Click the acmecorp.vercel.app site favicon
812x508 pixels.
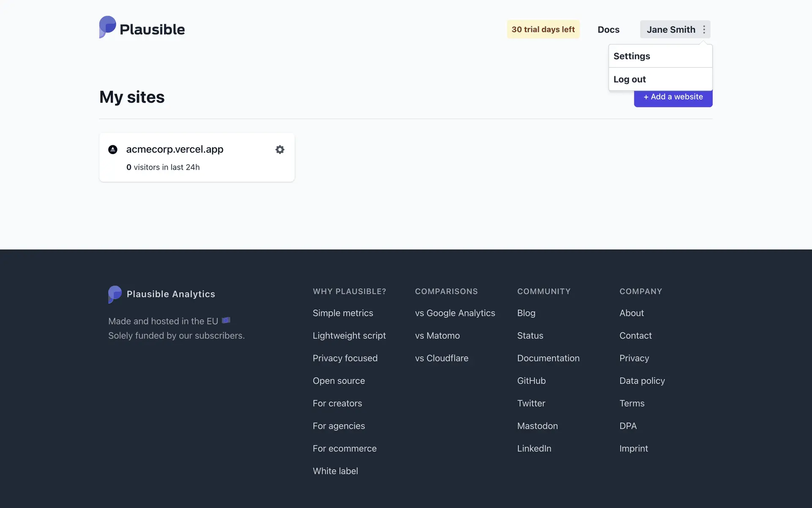112,149
